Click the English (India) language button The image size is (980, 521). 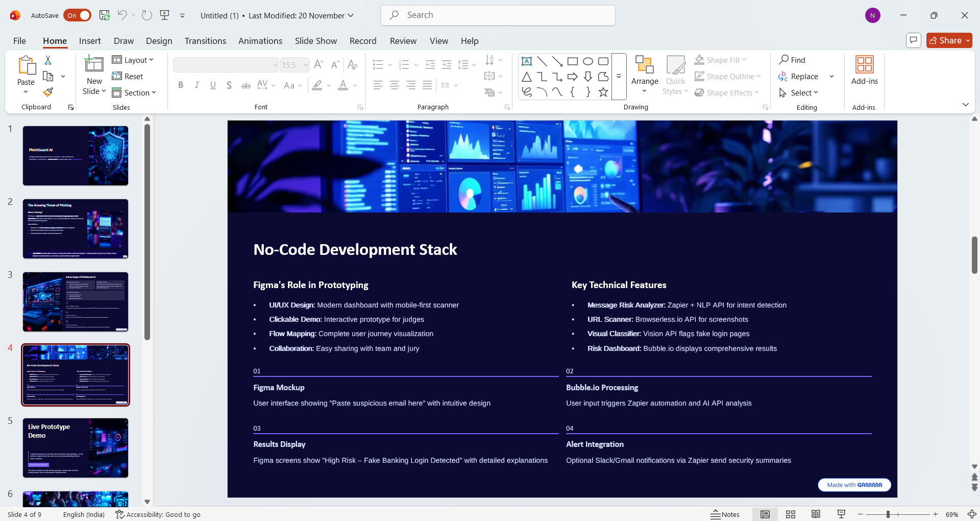coord(84,514)
